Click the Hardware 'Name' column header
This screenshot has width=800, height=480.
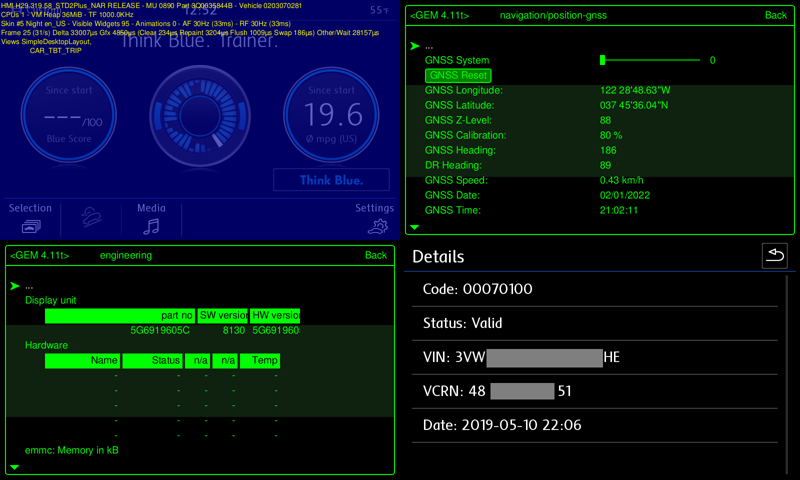pos(83,361)
